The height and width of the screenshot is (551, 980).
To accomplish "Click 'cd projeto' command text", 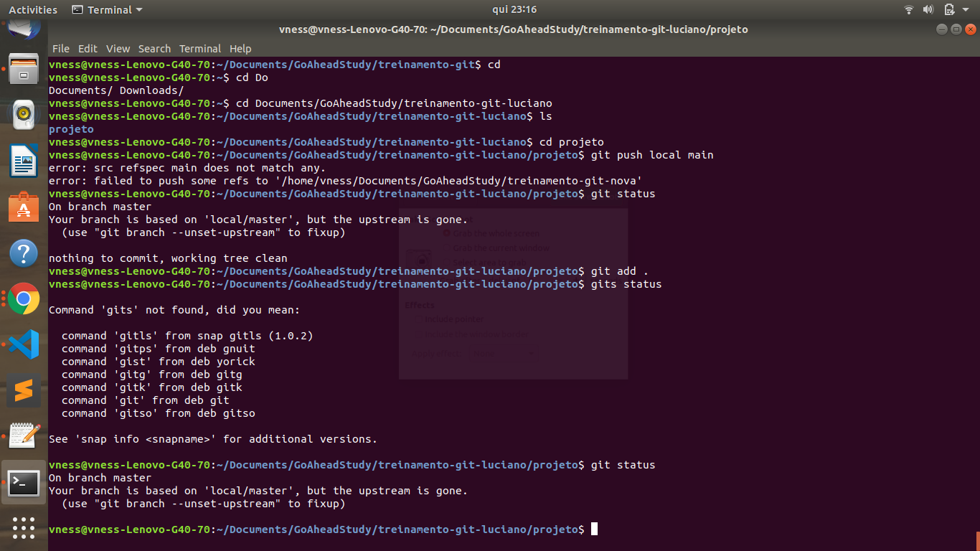I will tap(572, 142).
